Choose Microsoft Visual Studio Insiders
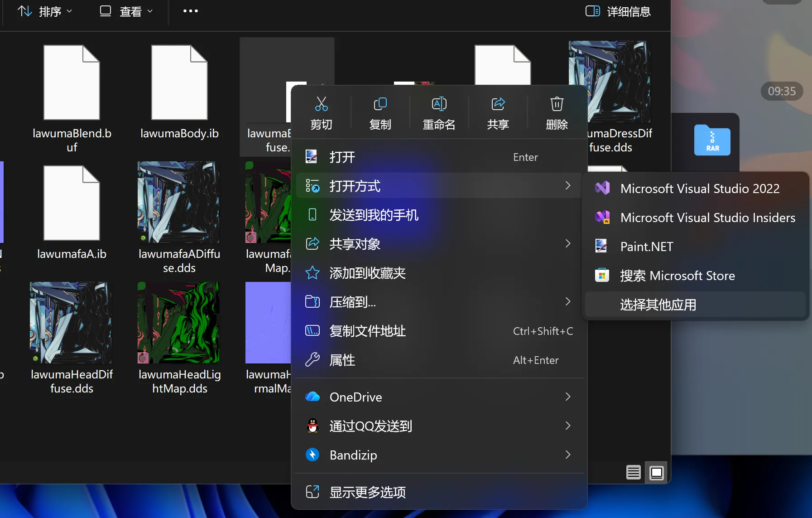Screen dimensions: 812x518 (707, 218)
